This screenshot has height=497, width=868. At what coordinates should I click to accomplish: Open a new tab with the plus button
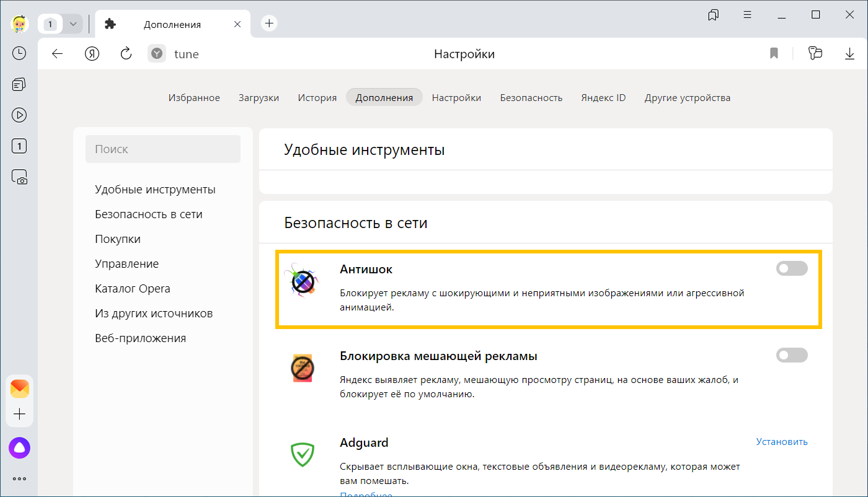point(269,24)
